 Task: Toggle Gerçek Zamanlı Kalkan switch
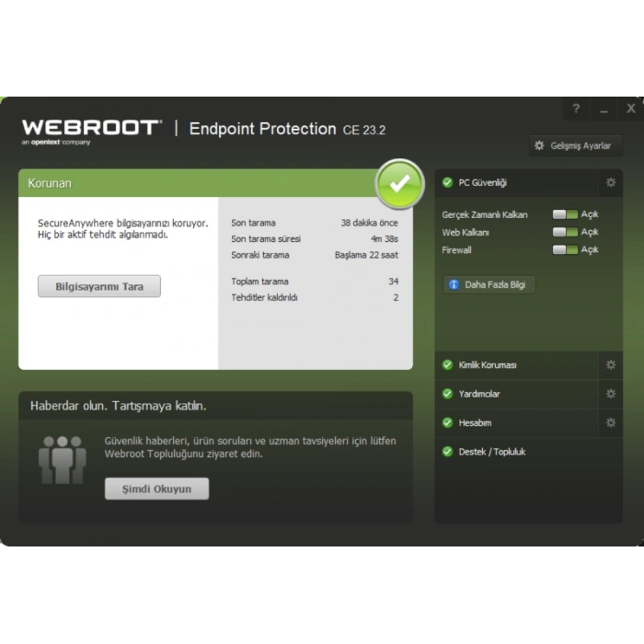point(565,214)
